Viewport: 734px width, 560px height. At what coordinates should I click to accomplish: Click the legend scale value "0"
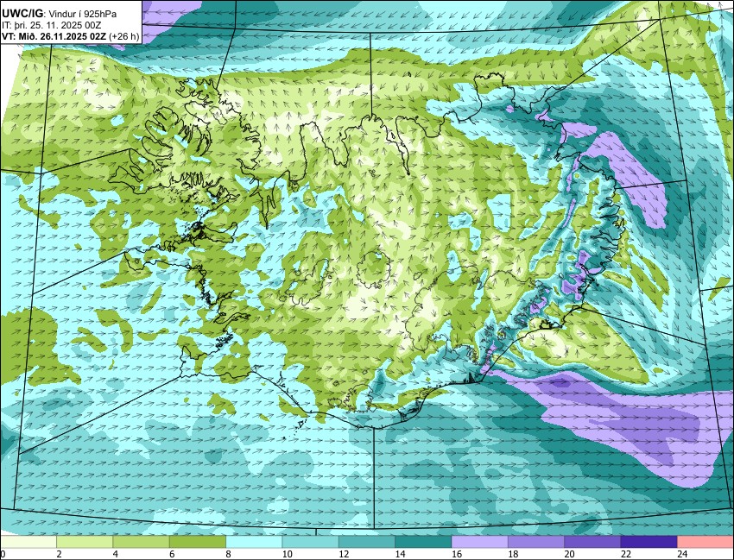coord(3,554)
